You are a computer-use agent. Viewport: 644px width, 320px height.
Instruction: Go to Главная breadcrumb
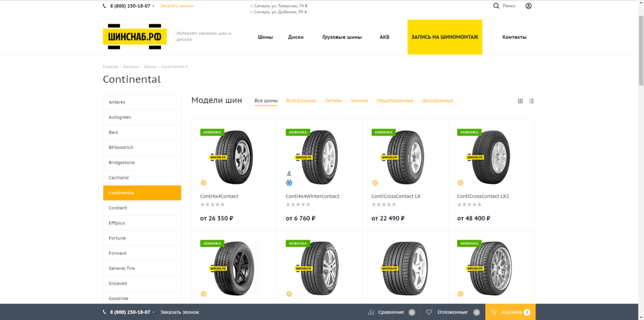pos(111,67)
